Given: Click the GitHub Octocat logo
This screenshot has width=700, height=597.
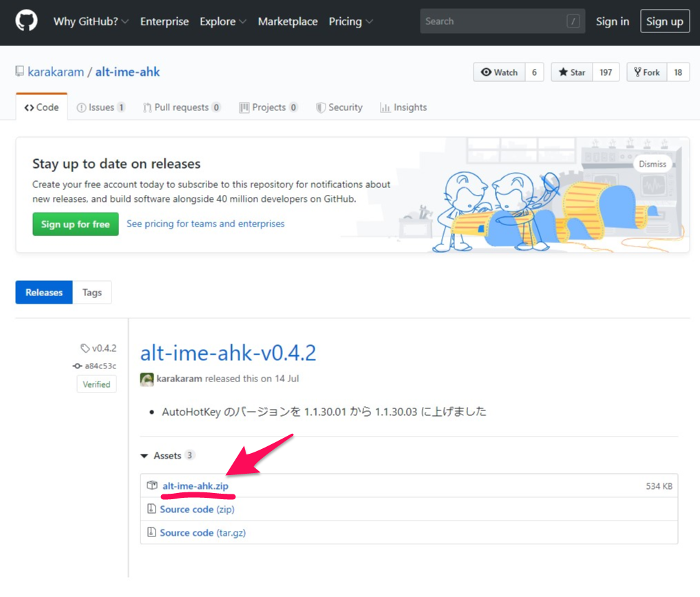Looking at the screenshot, I should (27, 22).
